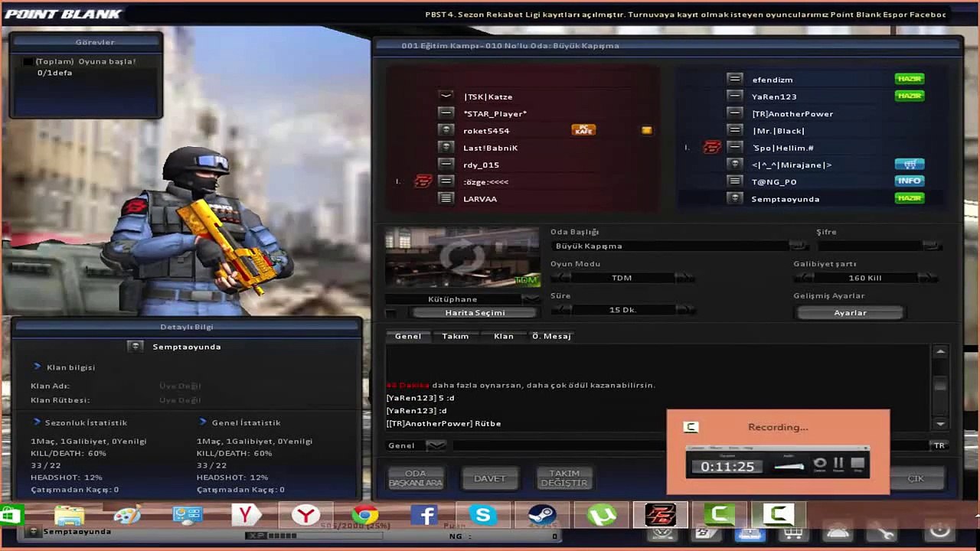This screenshot has height=551, width=980.
Task: Open Paint palette icon on the taskbar
Action: [129, 515]
